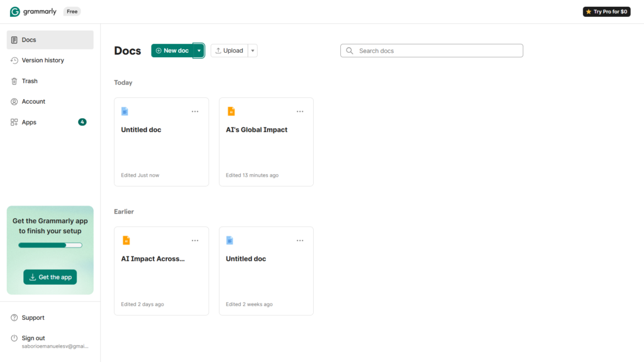Open the AI's Global Impact document
The image size is (644, 362).
[266, 142]
